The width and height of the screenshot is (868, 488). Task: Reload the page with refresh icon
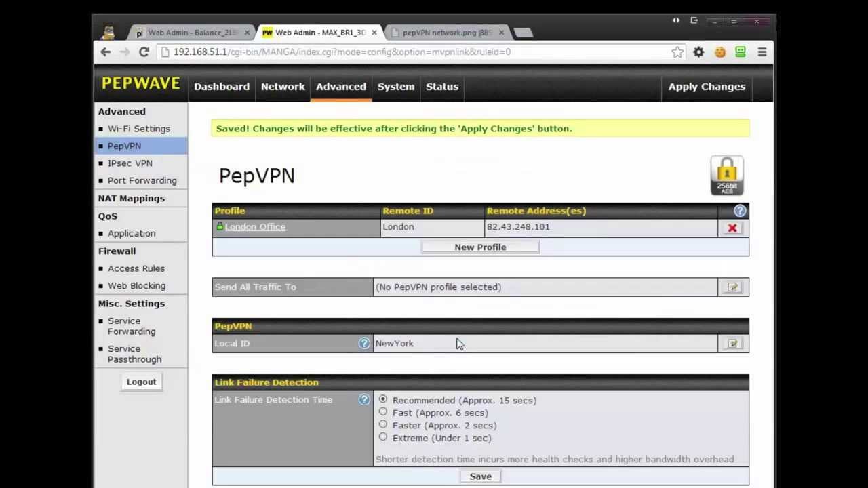(144, 52)
